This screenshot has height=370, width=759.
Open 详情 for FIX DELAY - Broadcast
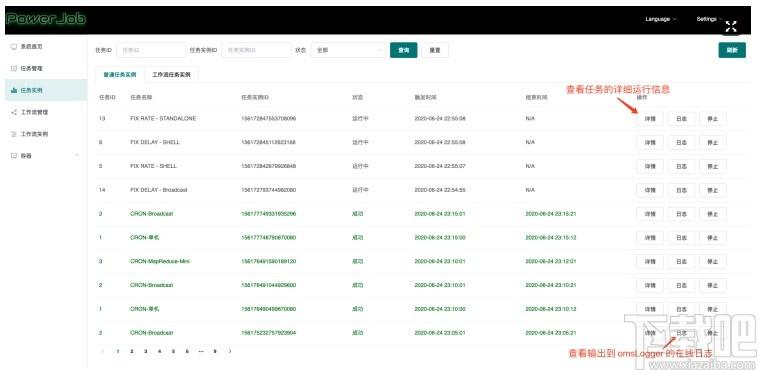pyautogui.click(x=650, y=190)
